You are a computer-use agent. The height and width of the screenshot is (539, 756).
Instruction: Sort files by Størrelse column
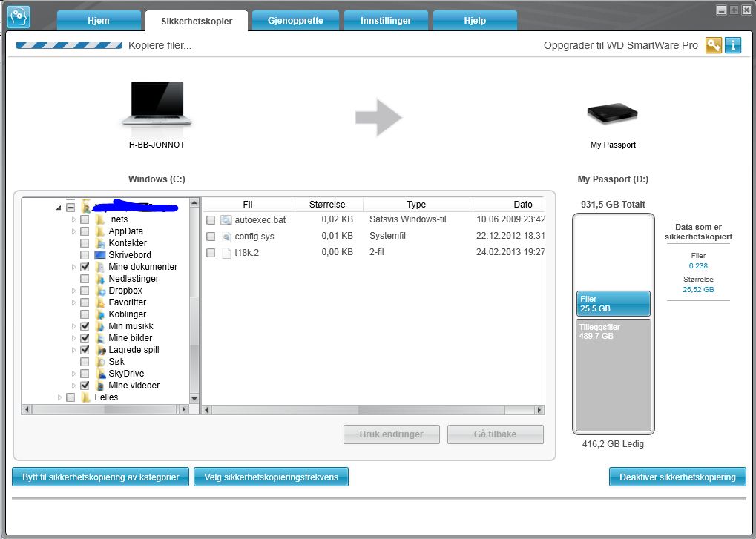tap(327, 204)
